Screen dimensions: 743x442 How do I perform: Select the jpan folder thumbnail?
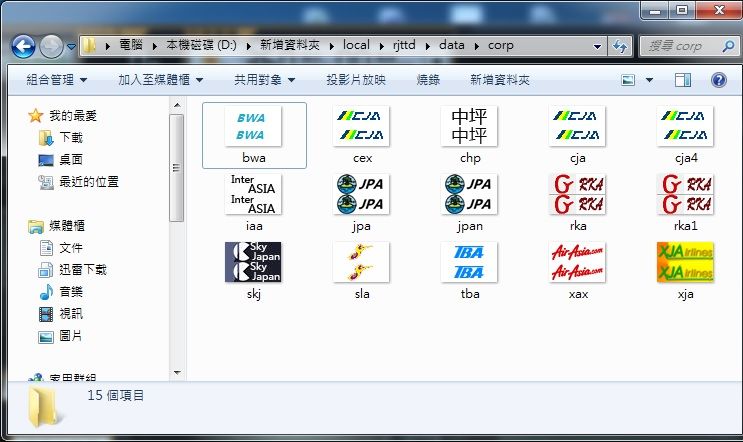[x=470, y=194]
